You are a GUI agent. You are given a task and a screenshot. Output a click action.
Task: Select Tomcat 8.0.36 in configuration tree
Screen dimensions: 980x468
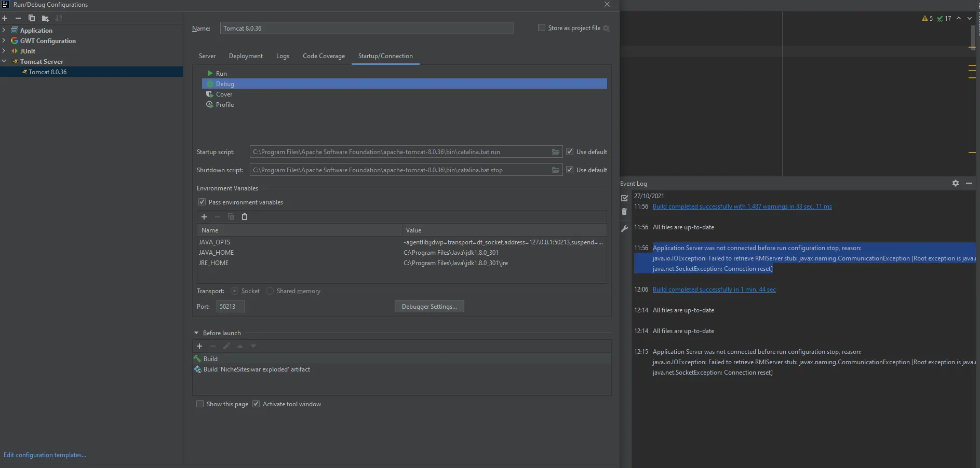(91, 72)
